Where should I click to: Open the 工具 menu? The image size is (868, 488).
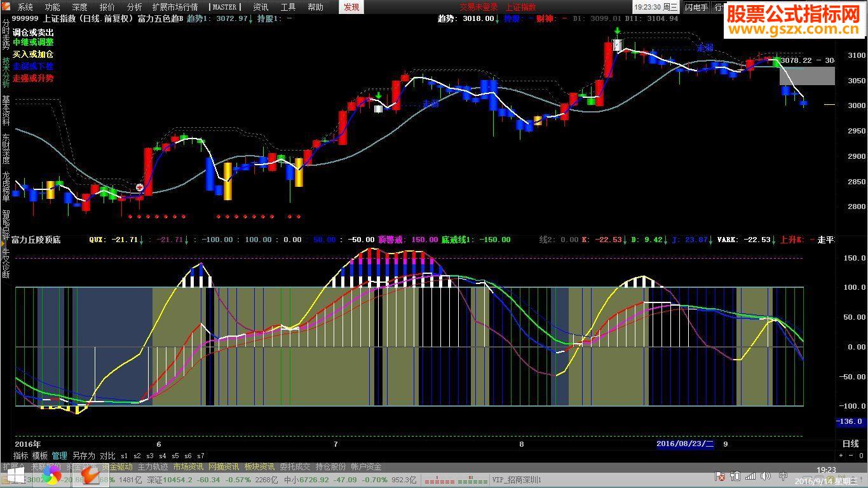point(288,7)
